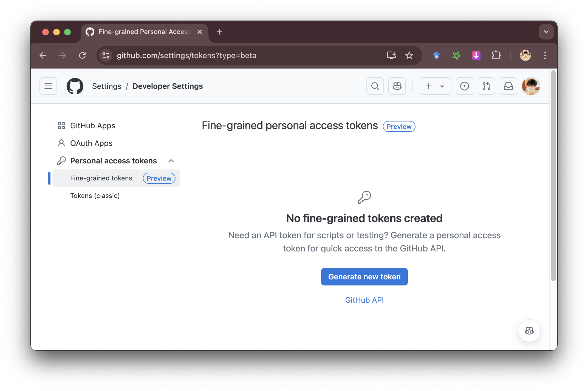Open the notifications inbox icon
This screenshot has height=391, width=588.
click(508, 86)
